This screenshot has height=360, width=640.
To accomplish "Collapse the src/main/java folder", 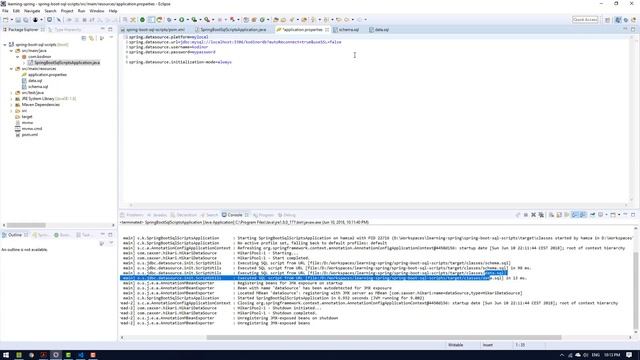I will point(11,51).
